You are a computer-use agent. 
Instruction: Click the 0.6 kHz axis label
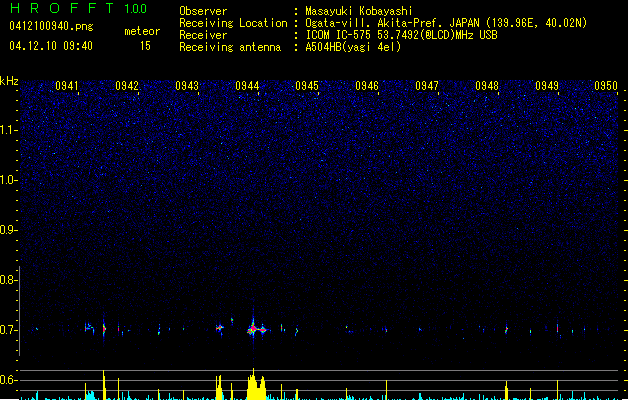8,380
